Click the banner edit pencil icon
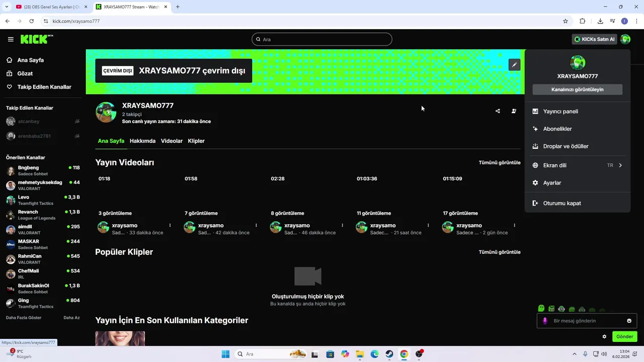This screenshot has height=362, width=644. [514, 65]
